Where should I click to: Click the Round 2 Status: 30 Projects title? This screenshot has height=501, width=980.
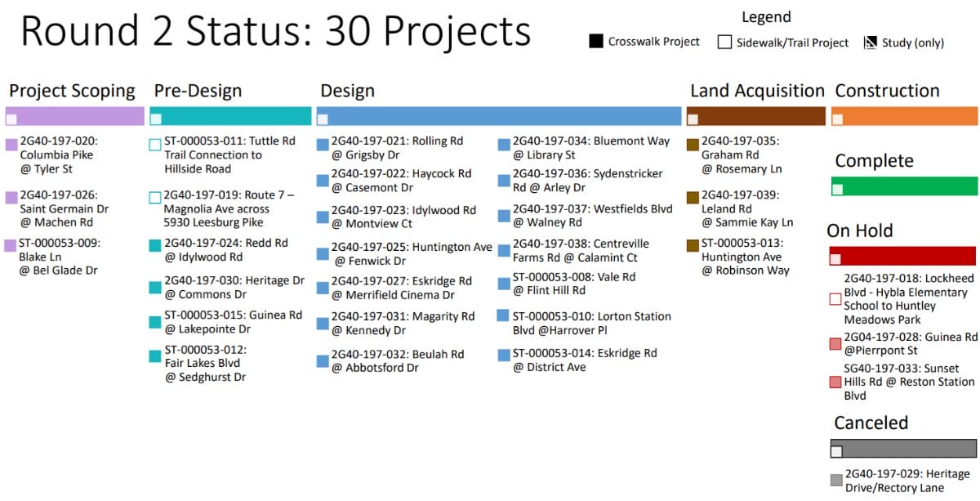click(275, 31)
